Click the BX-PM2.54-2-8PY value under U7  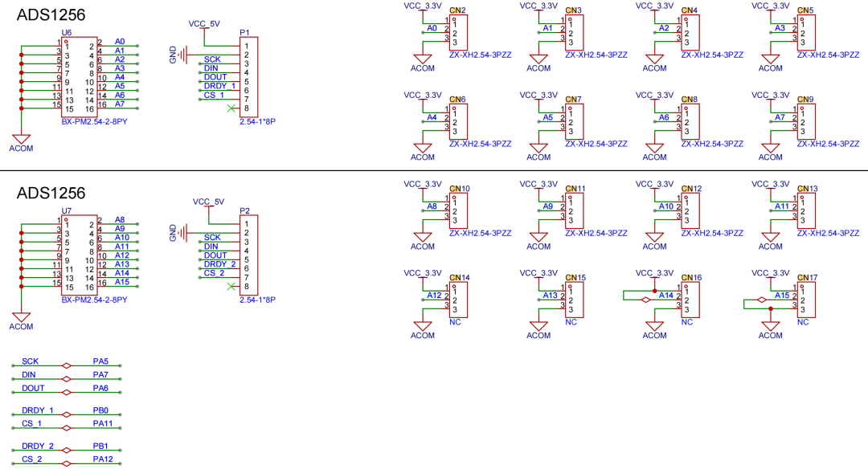94,300
